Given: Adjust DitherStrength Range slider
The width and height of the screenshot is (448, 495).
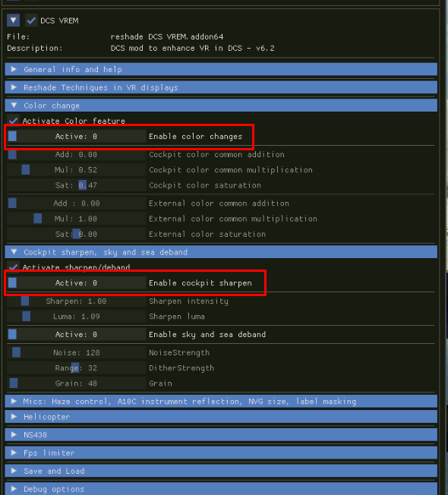Looking at the screenshot, I should coord(76,367).
